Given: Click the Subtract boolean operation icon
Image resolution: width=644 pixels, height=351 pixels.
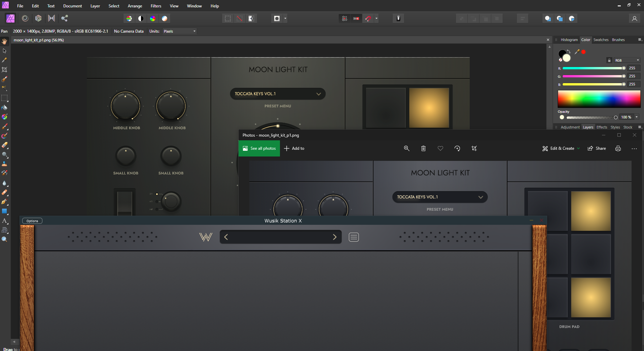Looking at the screenshot, I should (560, 19).
